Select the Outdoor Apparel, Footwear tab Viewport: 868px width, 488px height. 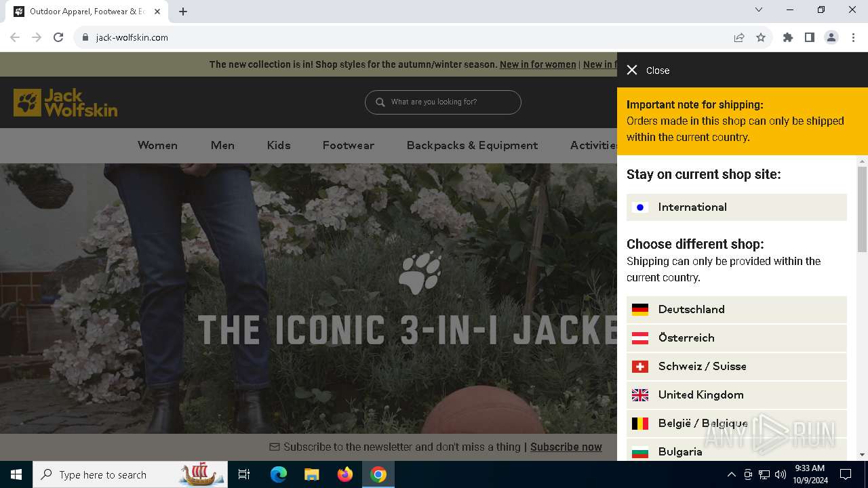click(x=87, y=12)
